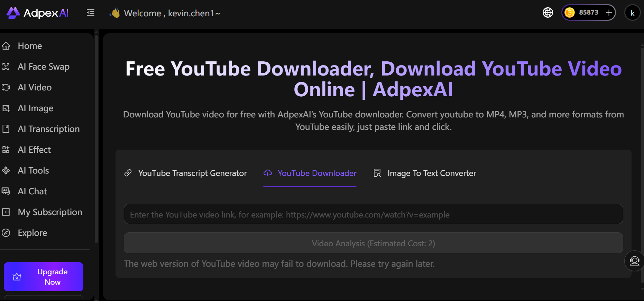Click the download failure warning note
The image size is (644, 301).
tap(279, 264)
